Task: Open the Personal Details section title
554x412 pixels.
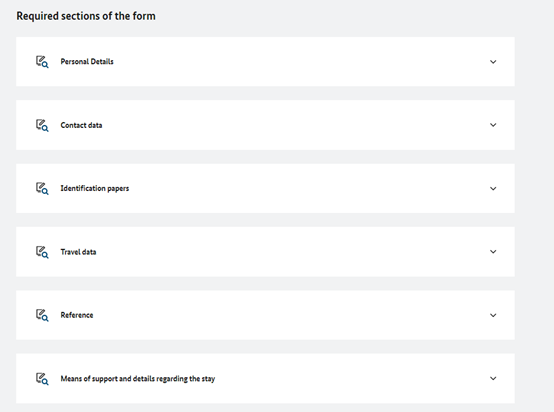Action: click(87, 61)
